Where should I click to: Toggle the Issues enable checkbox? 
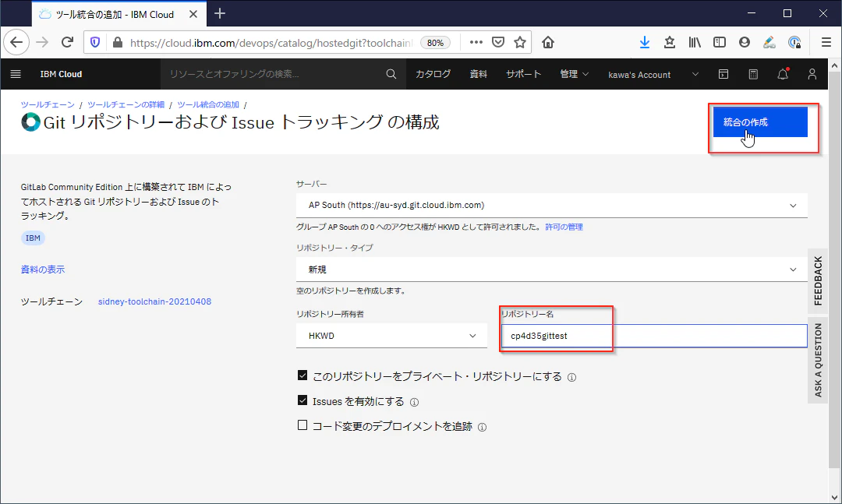click(302, 400)
